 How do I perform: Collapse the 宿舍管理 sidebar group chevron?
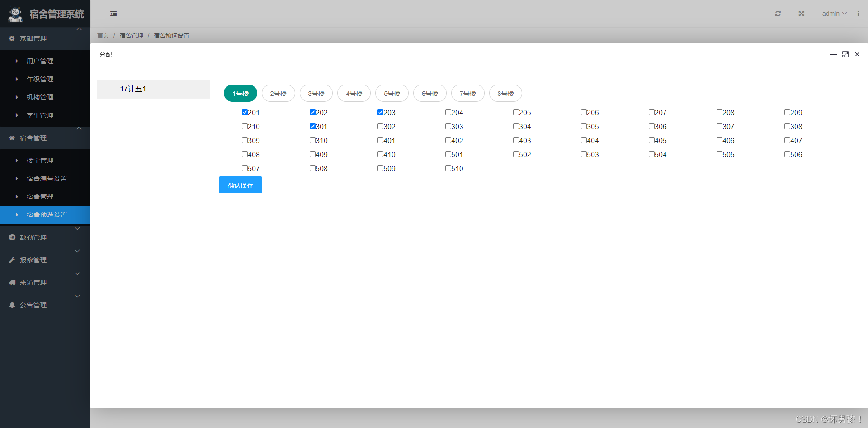(x=79, y=128)
